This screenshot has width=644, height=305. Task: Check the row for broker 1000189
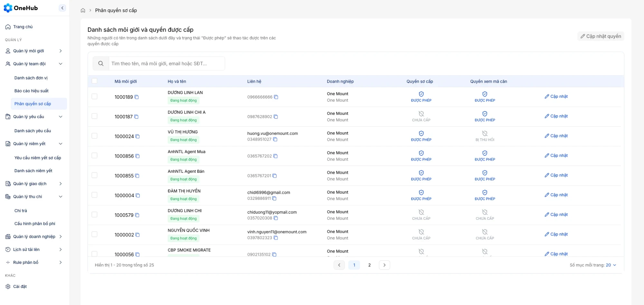pos(94,96)
